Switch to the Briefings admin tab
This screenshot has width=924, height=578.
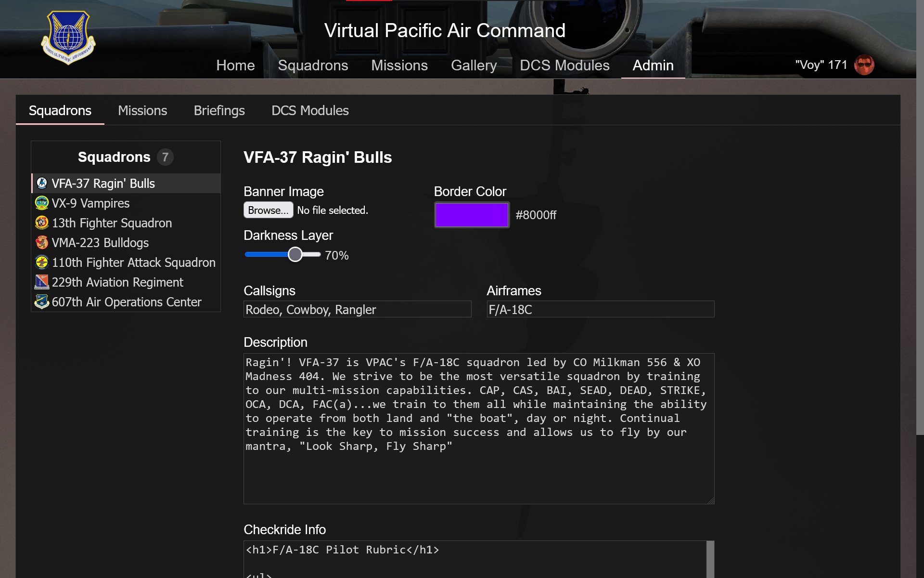(x=219, y=111)
